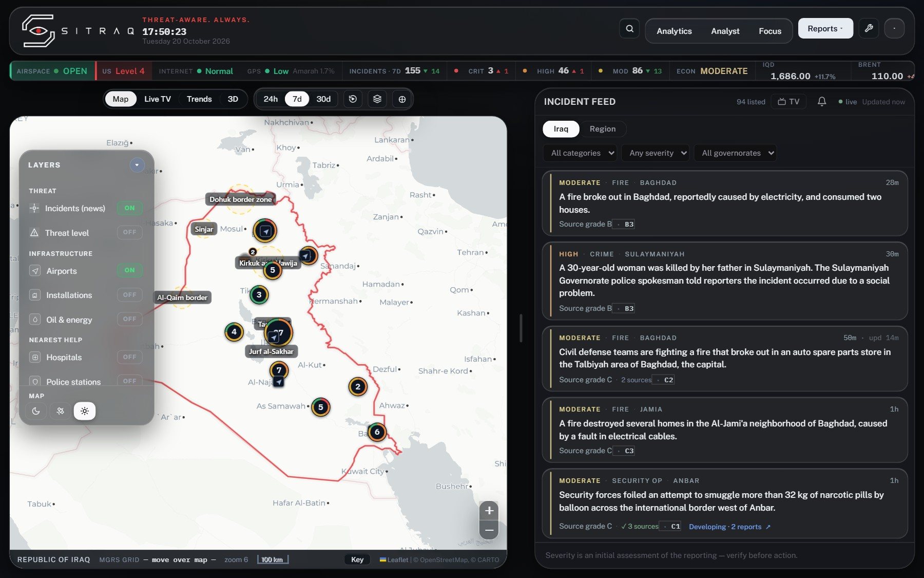924x578 pixels.
Task: Open the Sulaymaniyah crime incident card
Action: tap(724, 281)
